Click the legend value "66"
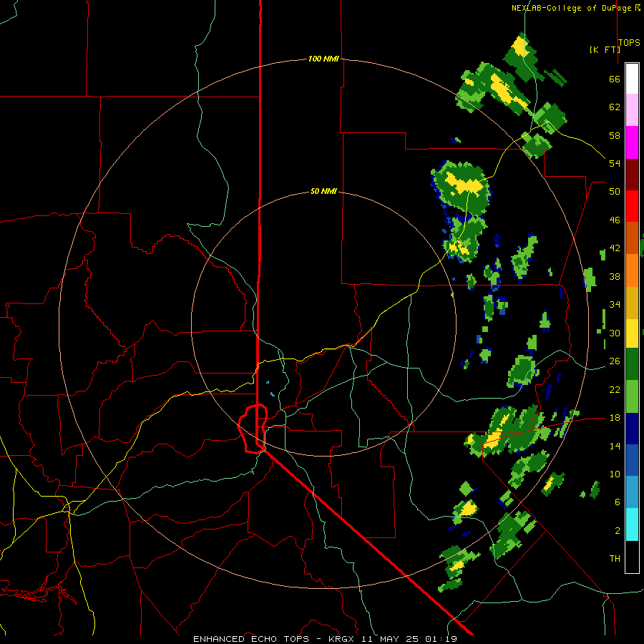 [x=615, y=79]
